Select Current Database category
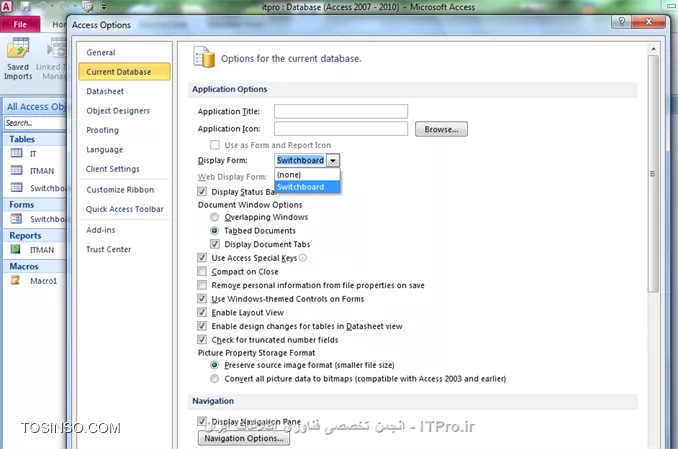Screen dimensions: 678x449 [125, 72]
